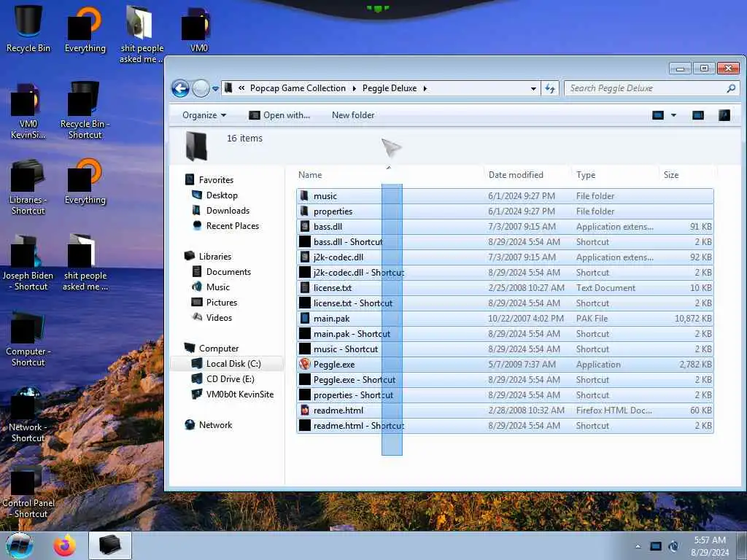
Task: Sort by the Size column header
Action: [671, 175]
